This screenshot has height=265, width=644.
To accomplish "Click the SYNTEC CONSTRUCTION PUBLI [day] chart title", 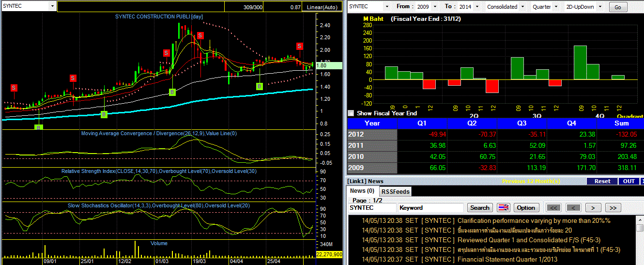I will coord(159,17).
